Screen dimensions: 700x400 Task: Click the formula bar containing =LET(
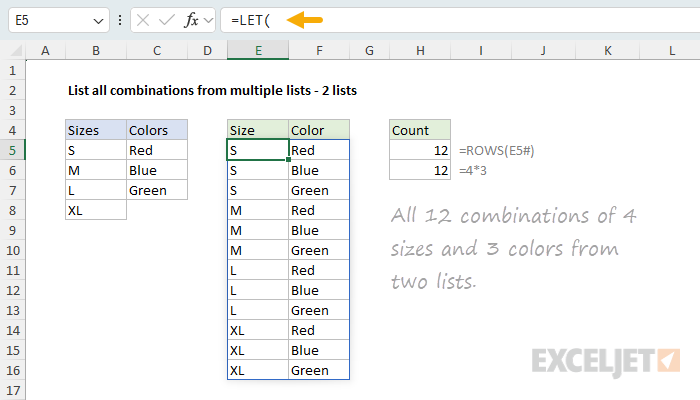[x=460, y=20]
